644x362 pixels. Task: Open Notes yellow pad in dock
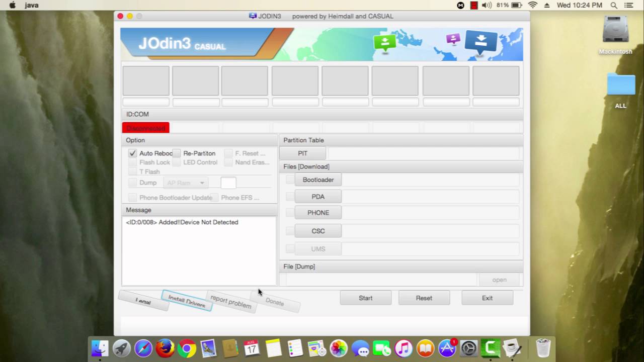273,348
